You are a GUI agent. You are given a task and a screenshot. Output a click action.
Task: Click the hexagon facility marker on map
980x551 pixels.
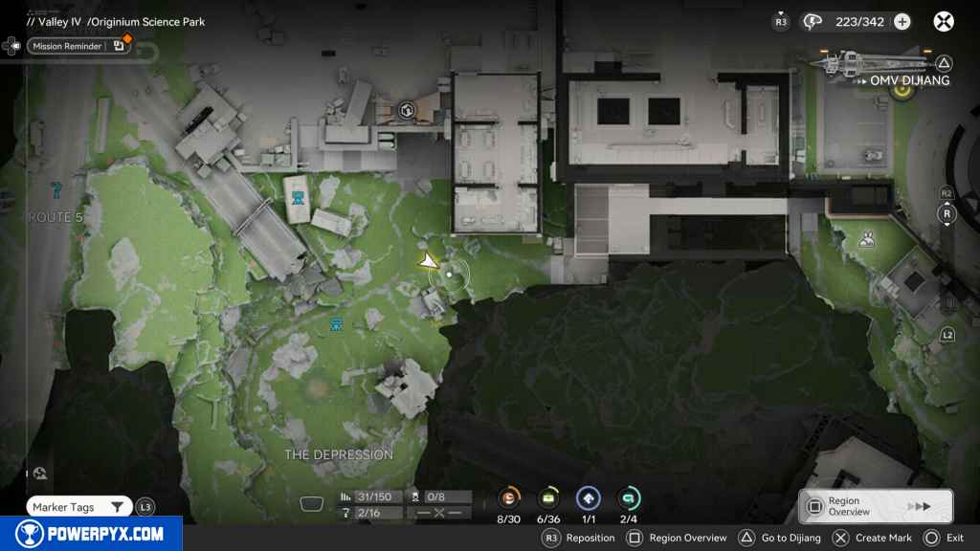[407, 111]
